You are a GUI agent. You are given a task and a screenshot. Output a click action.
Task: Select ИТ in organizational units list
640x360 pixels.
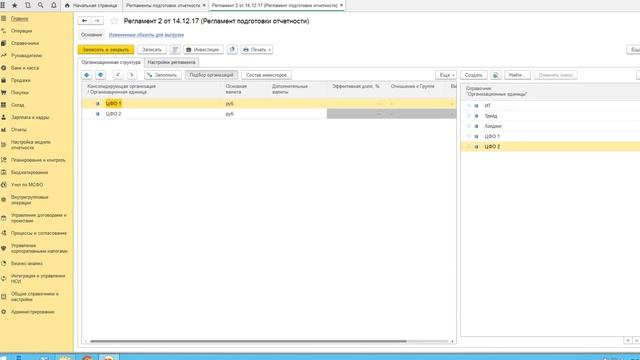550,106
